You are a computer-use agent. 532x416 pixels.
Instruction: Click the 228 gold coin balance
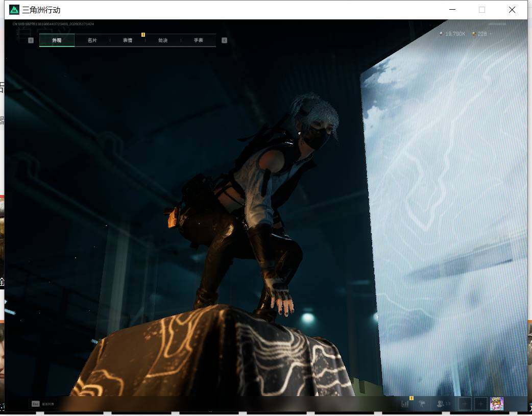click(480, 34)
